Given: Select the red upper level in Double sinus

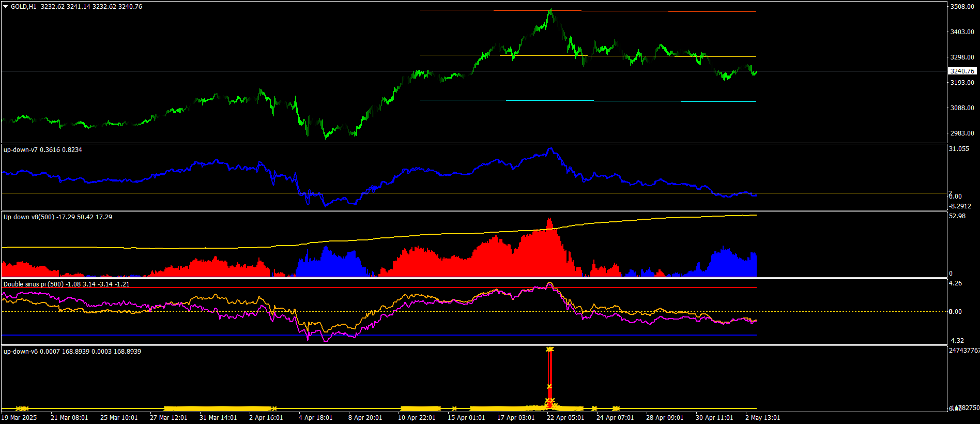Looking at the screenshot, I should (x=379, y=287).
